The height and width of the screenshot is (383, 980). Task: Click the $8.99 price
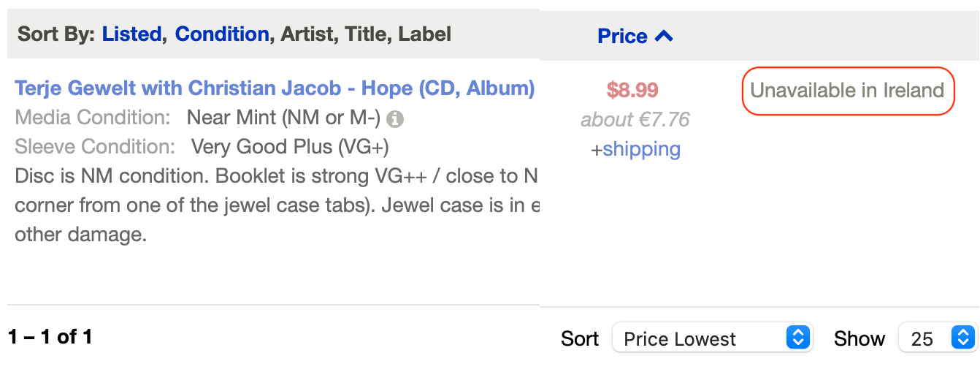tap(632, 90)
